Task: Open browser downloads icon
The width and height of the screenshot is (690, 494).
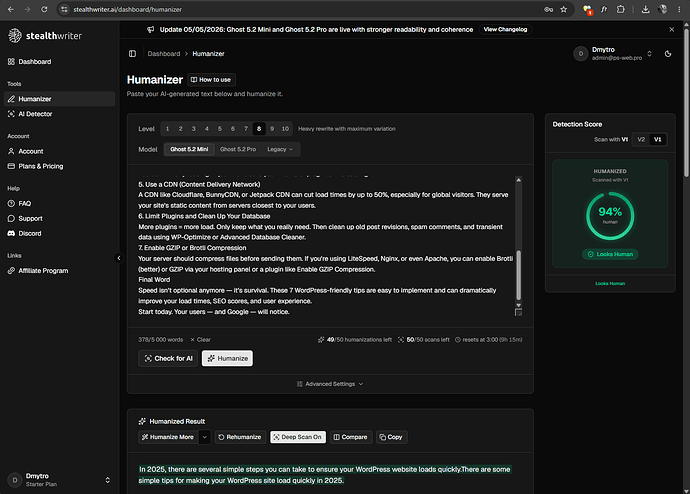Action: tap(646, 9)
